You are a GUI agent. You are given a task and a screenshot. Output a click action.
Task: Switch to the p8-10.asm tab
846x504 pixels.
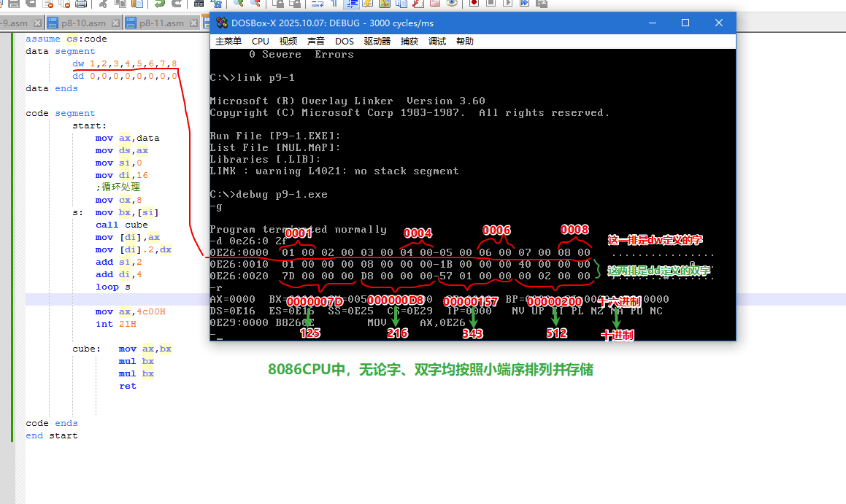(x=83, y=23)
